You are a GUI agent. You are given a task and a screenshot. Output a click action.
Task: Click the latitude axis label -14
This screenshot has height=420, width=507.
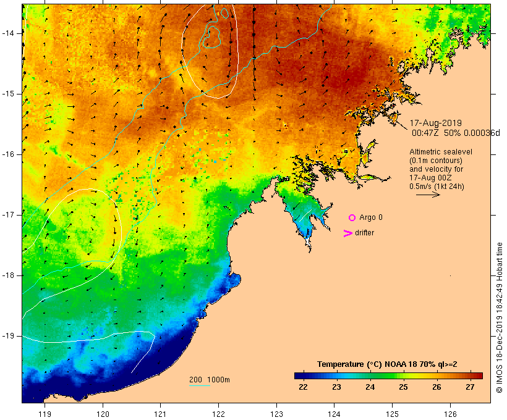(x=8, y=33)
